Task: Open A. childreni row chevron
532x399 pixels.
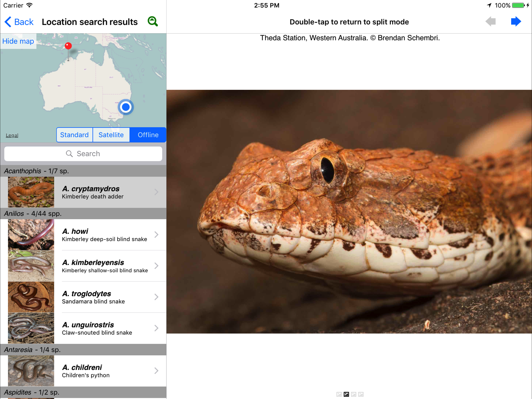Action: tap(156, 371)
